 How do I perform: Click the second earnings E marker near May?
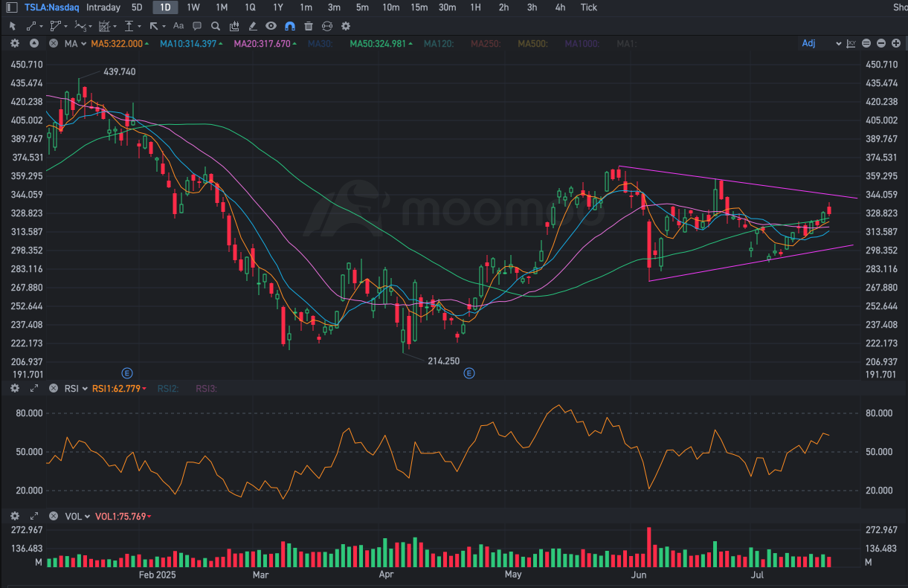469,372
